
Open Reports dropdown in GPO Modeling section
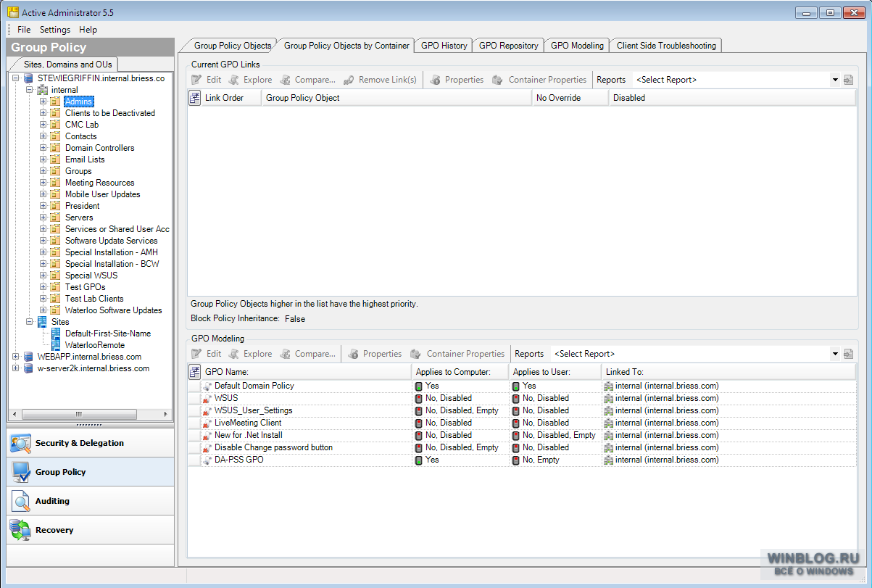pos(835,354)
